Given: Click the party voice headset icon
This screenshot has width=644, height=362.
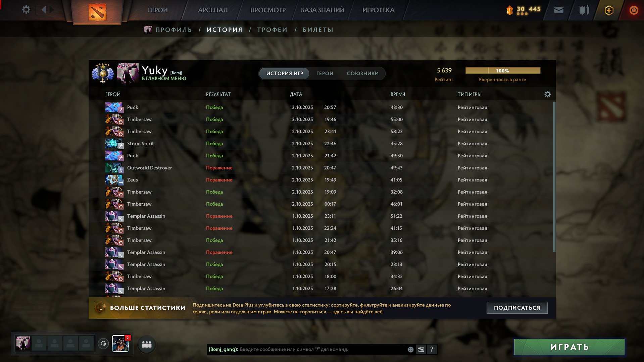Looking at the screenshot, I should click(103, 344).
